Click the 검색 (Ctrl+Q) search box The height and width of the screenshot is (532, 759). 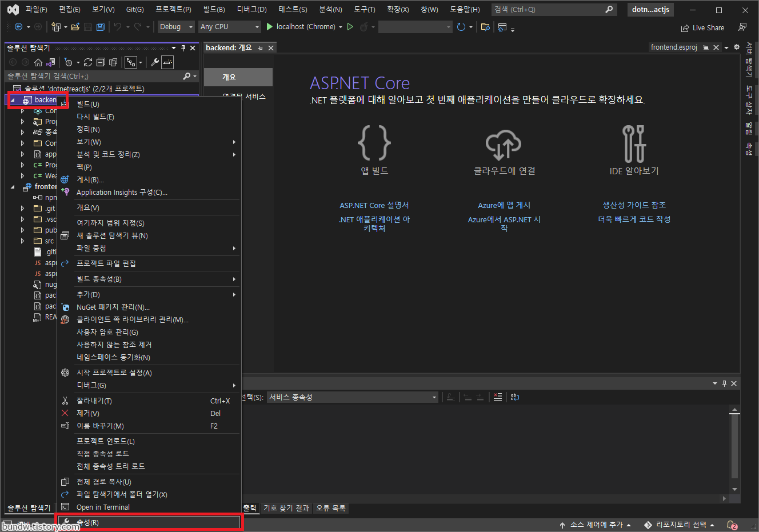click(x=554, y=10)
